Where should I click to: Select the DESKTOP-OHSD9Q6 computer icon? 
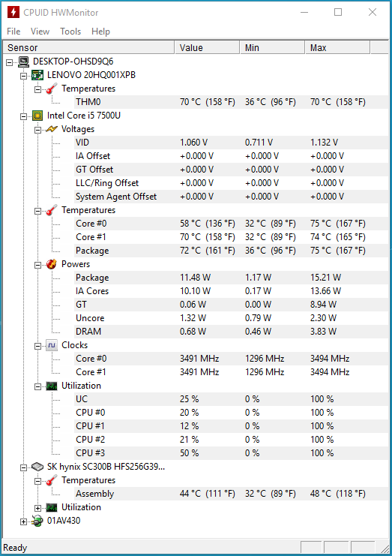(24, 62)
